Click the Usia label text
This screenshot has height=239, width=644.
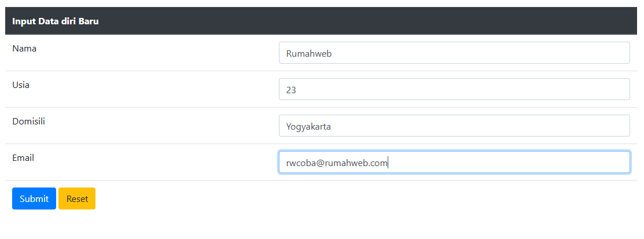(x=21, y=85)
